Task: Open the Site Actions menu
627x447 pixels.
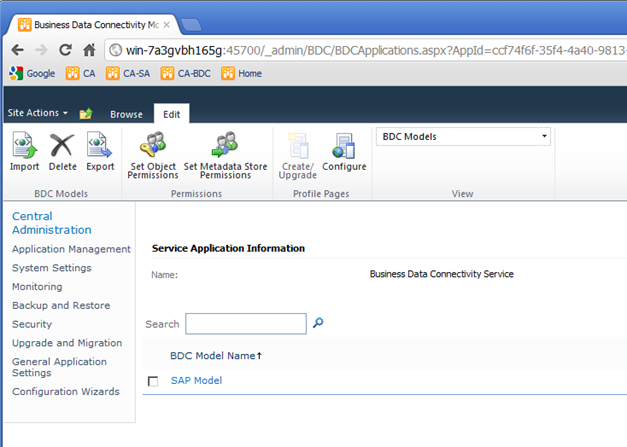Action: pos(38,114)
